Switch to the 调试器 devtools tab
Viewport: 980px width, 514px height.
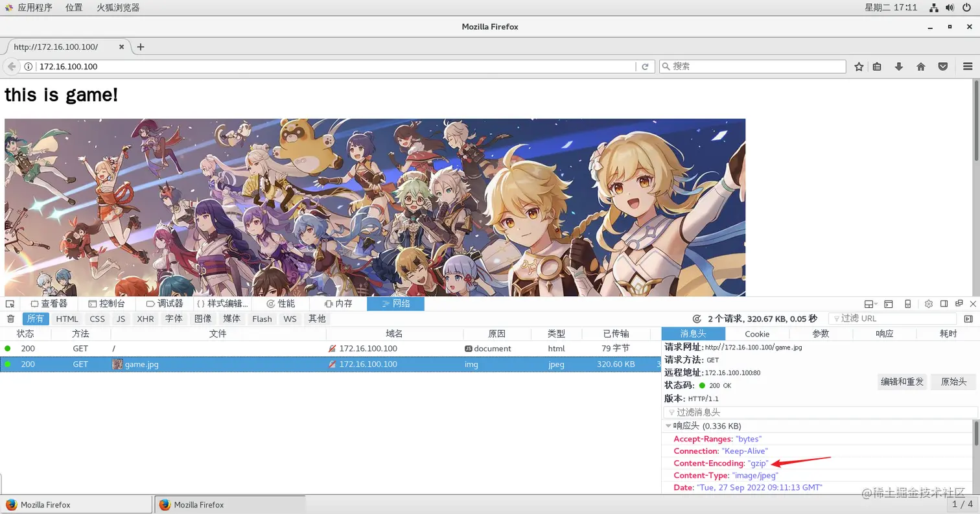(165, 304)
